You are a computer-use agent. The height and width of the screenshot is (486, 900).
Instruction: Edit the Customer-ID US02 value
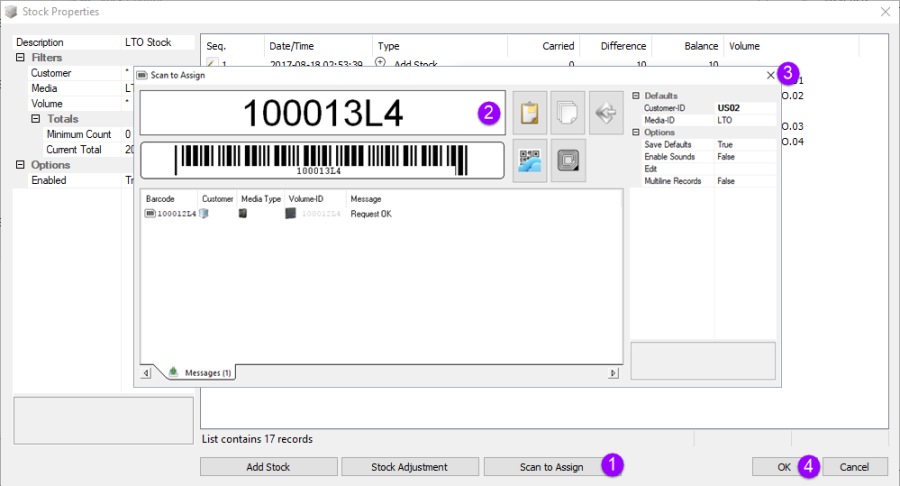pos(745,108)
